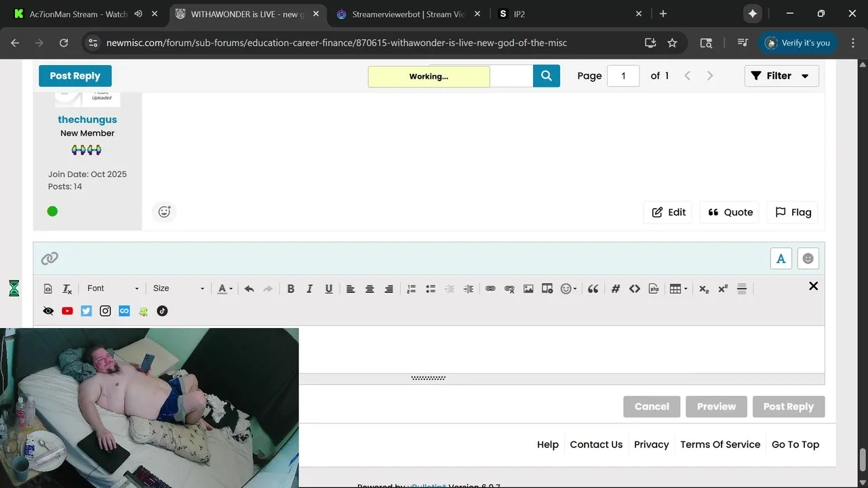Wrap text in quote tags
The width and height of the screenshot is (868, 488).
click(x=593, y=289)
